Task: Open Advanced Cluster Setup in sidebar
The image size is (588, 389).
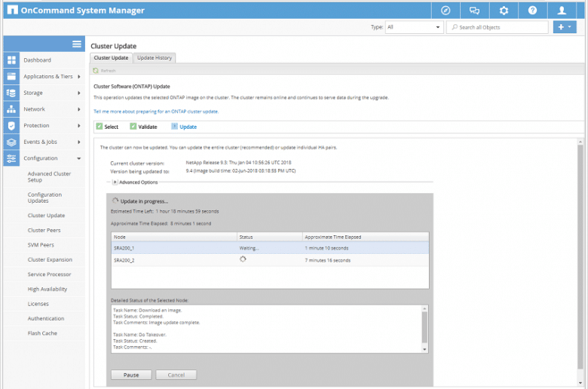Action: 49,176
